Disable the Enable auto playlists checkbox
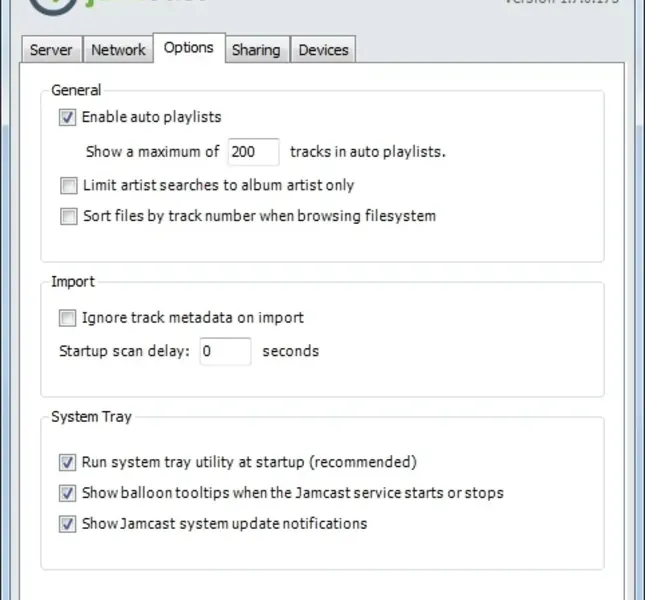The width and height of the screenshot is (645, 600). pos(68,117)
